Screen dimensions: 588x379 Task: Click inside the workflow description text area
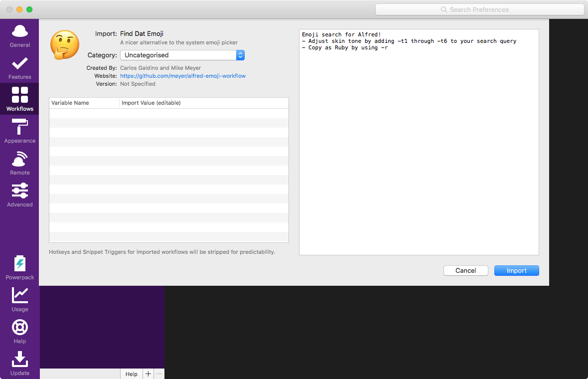coord(419,142)
